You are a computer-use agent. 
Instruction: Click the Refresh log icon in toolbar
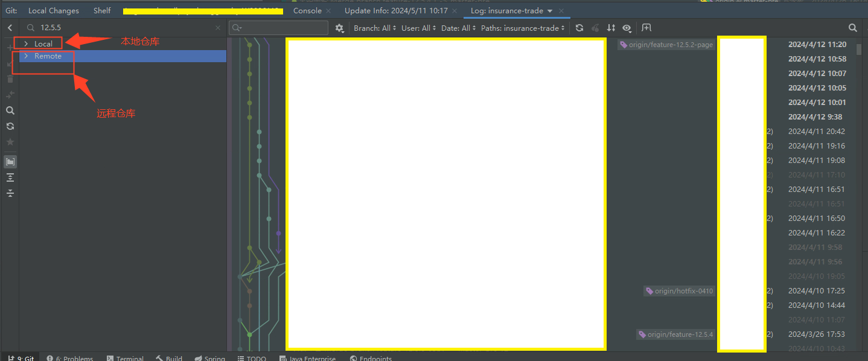click(x=579, y=28)
